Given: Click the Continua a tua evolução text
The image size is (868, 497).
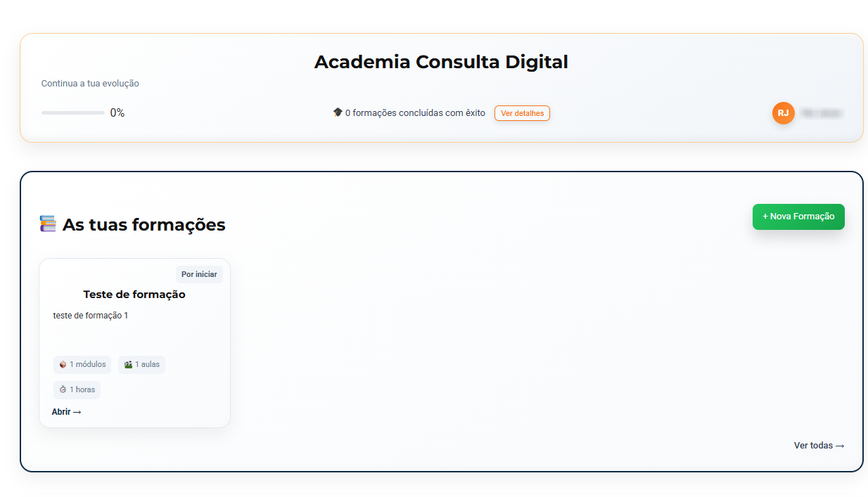Looking at the screenshot, I should (x=90, y=84).
